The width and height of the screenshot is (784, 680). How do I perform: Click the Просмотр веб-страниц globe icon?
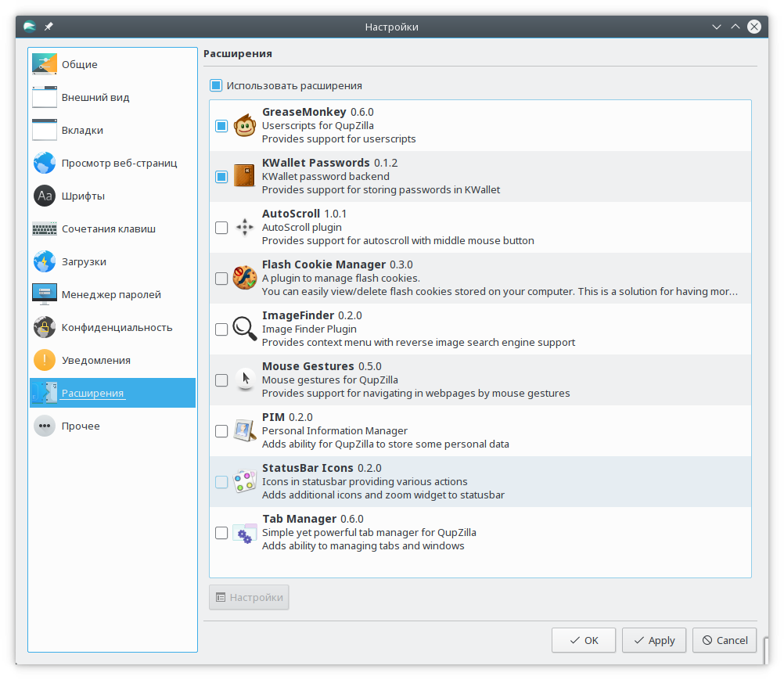tap(45, 163)
